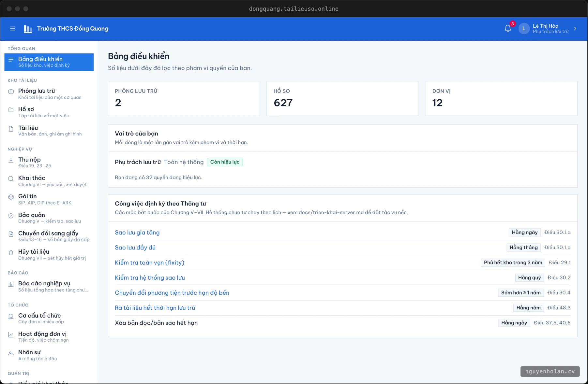Click the school logo icon in header
The image size is (588, 384).
[x=28, y=29]
